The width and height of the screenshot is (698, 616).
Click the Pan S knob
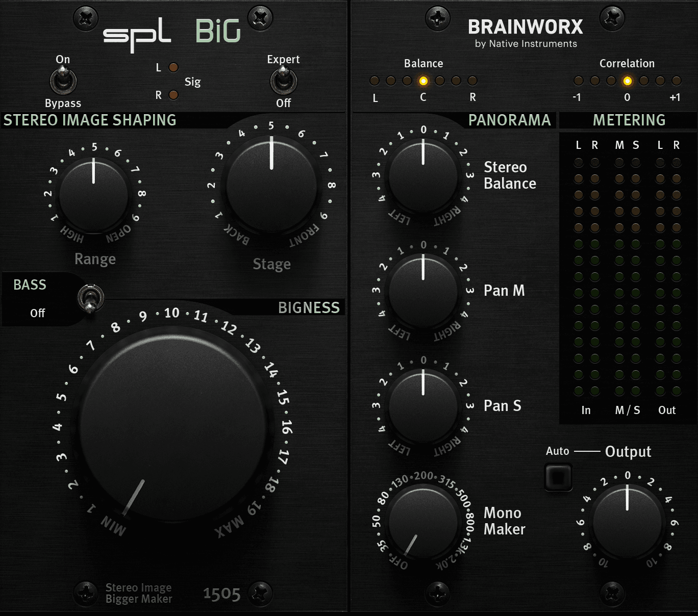[x=423, y=407]
